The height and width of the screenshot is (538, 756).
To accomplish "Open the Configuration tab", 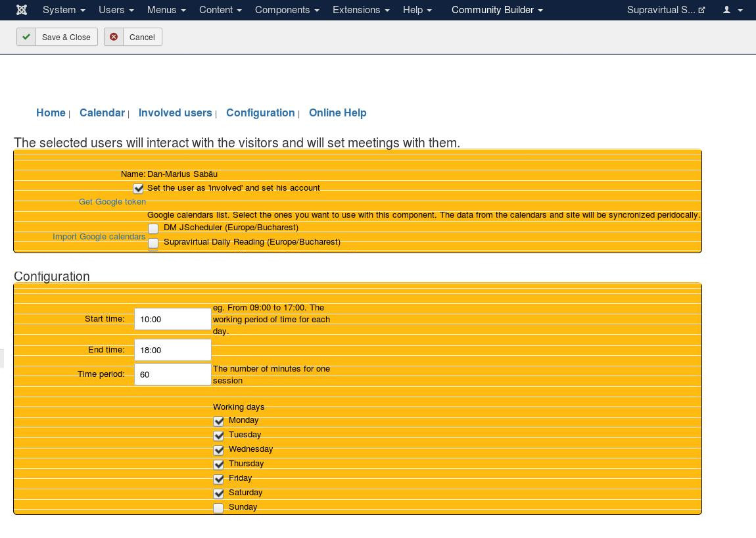I will [x=260, y=113].
